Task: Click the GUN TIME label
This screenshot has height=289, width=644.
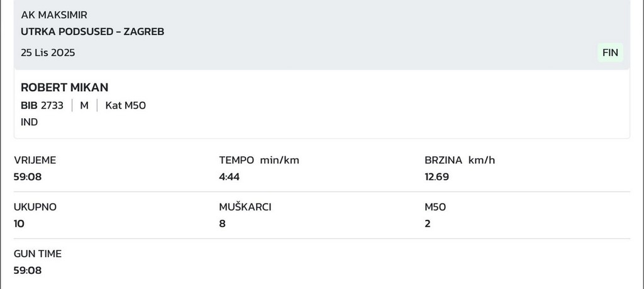Action: coord(38,254)
